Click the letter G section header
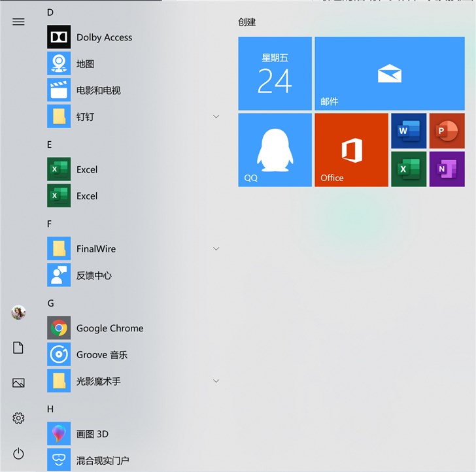This screenshot has height=472, width=476. pyautogui.click(x=50, y=303)
